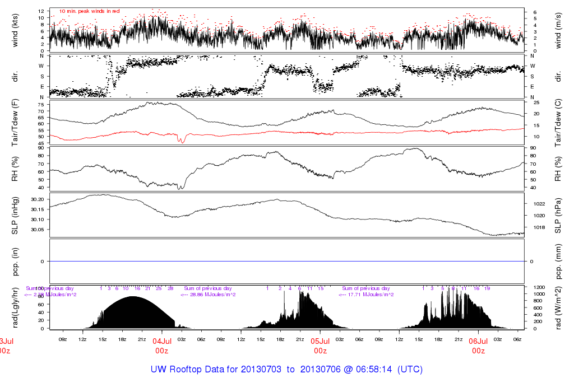Viewport: 574px width, 392px height.
Task: Click the '75' temperature tick in Fahrenheit
Action: point(41,105)
